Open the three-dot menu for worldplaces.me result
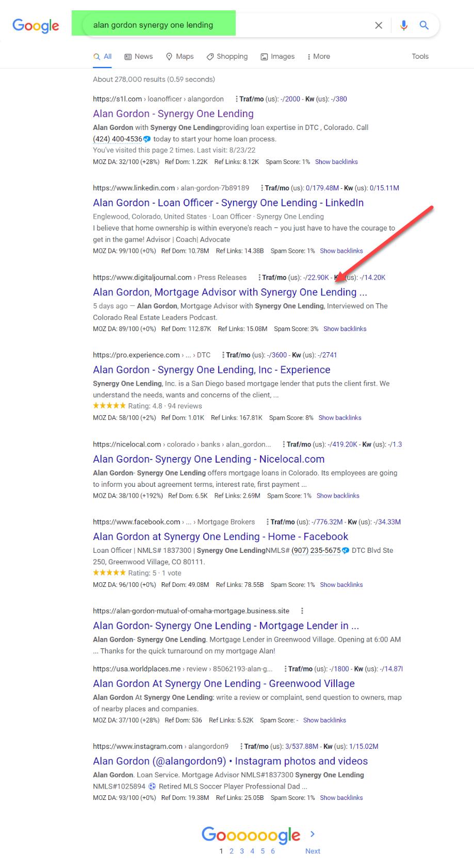This screenshot has height=868, width=474. [286, 669]
